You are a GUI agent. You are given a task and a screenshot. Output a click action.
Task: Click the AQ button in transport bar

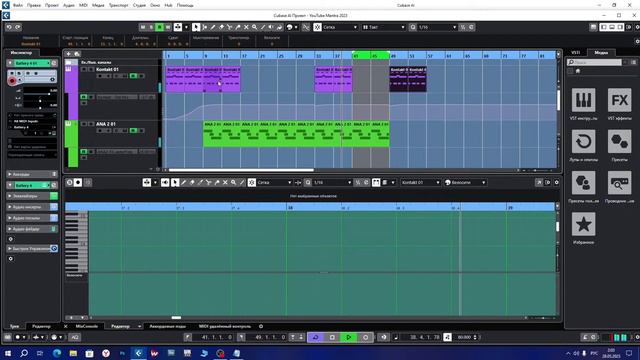pos(75,337)
